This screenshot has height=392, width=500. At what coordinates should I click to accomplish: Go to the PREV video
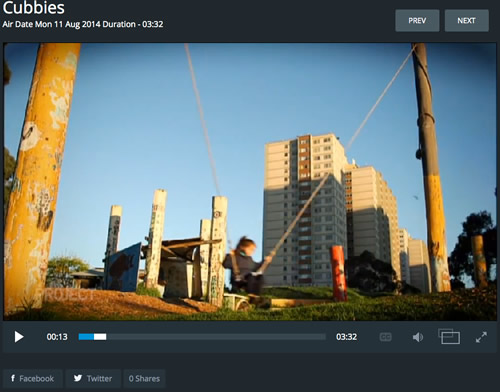pos(417,21)
